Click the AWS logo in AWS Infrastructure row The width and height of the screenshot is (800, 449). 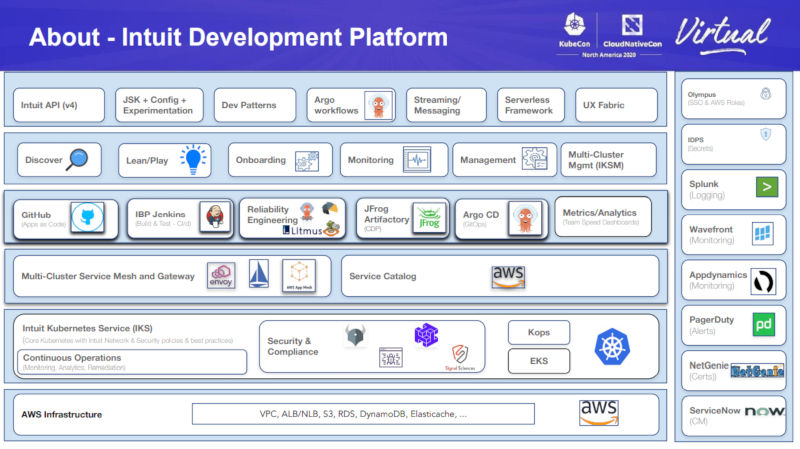click(599, 413)
